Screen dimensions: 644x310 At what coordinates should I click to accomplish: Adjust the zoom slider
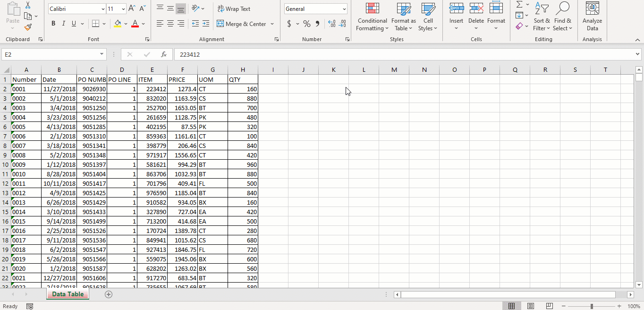pyautogui.click(x=593, y=306)
